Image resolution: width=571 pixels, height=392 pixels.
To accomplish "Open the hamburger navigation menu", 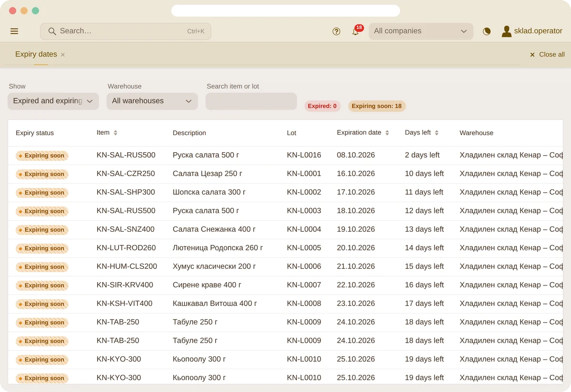I will (14, 31).
